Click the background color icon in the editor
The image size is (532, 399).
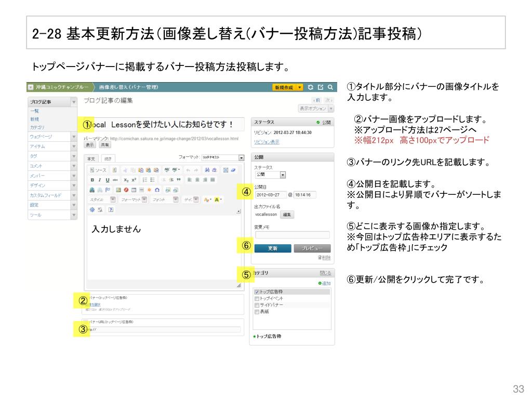[x=218, y=200]
